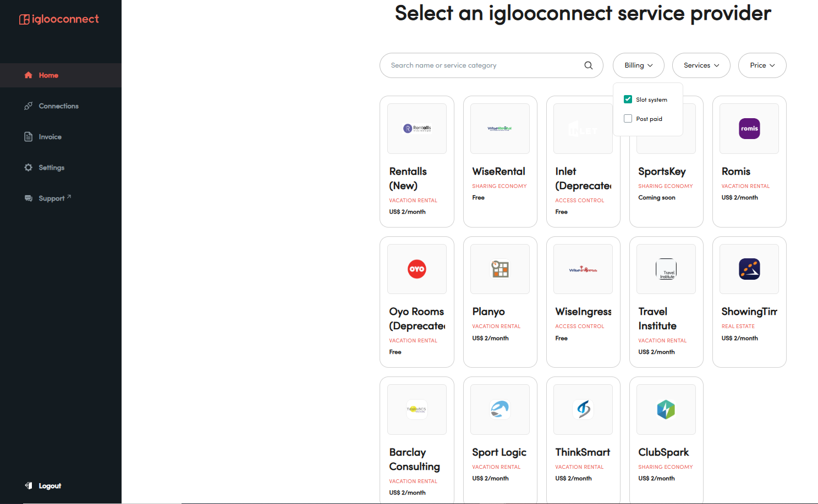Click the Slot system label
818x504 pixels.
coord(652,100)
